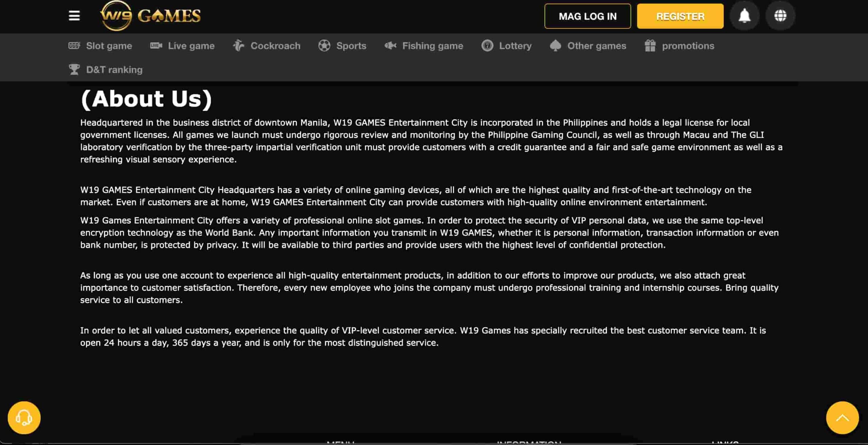
Task: Click paragraph starting 'In order to let all valued'
Action: click(x=423, y=336)
